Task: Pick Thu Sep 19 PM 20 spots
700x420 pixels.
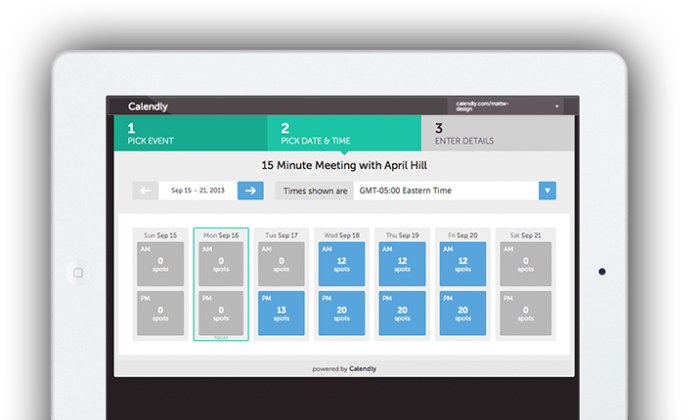Action: [x=402, y=313]
